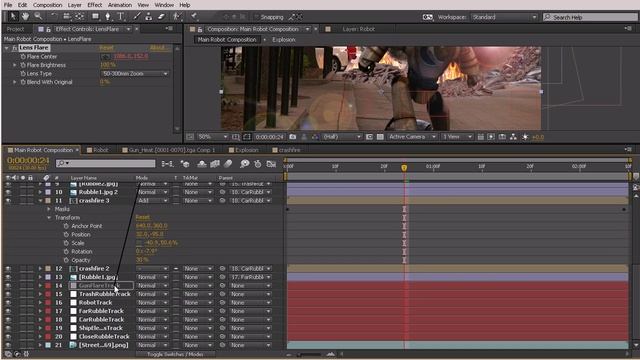Click Toggle Switches / Modes button
This screenshot has width=640, height=360.
175,354
